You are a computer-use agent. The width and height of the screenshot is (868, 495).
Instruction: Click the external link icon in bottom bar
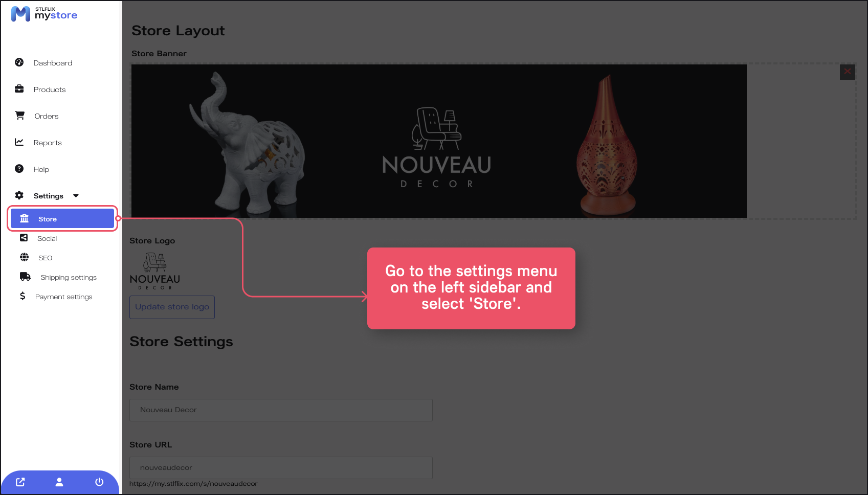[20, 482]
